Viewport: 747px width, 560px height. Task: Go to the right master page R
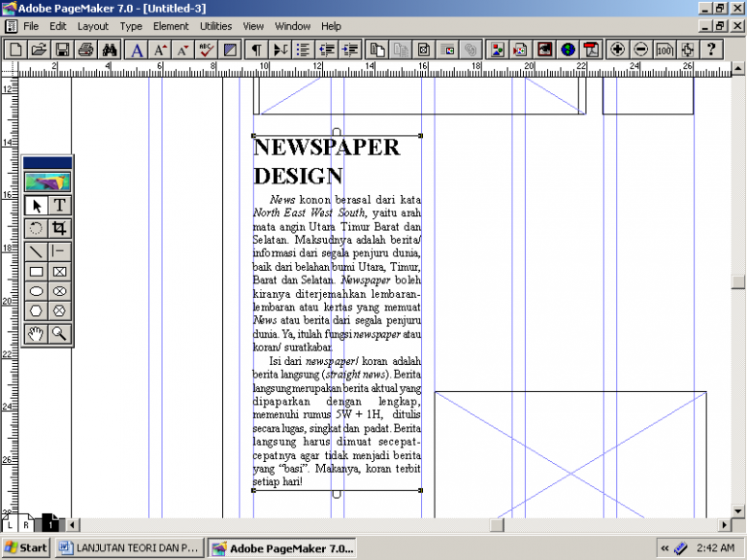(26, 524)
